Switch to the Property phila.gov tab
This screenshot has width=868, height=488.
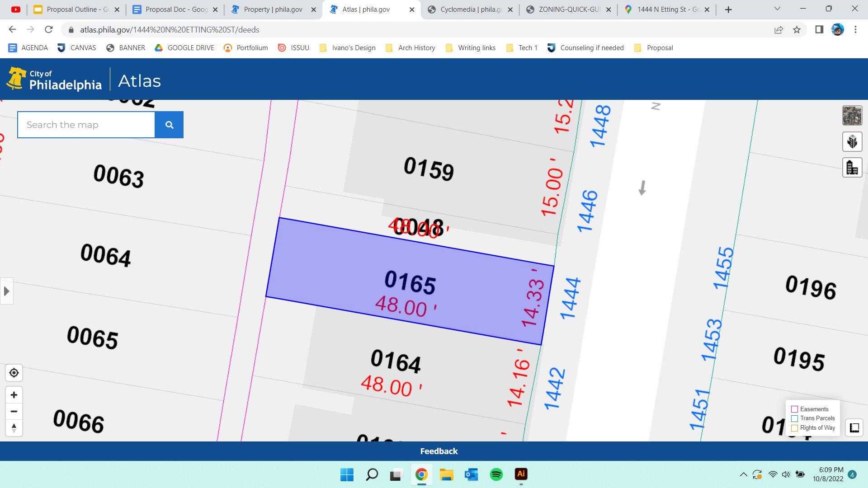(273, 9)
